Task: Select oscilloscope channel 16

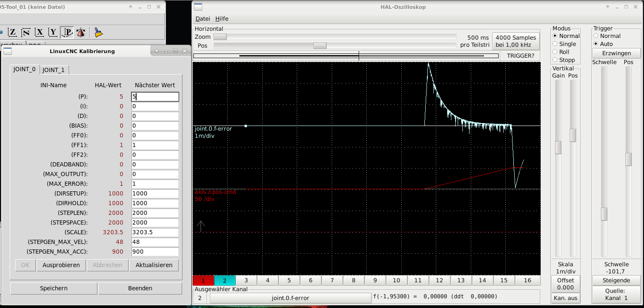Action: [x=527, y=280]
